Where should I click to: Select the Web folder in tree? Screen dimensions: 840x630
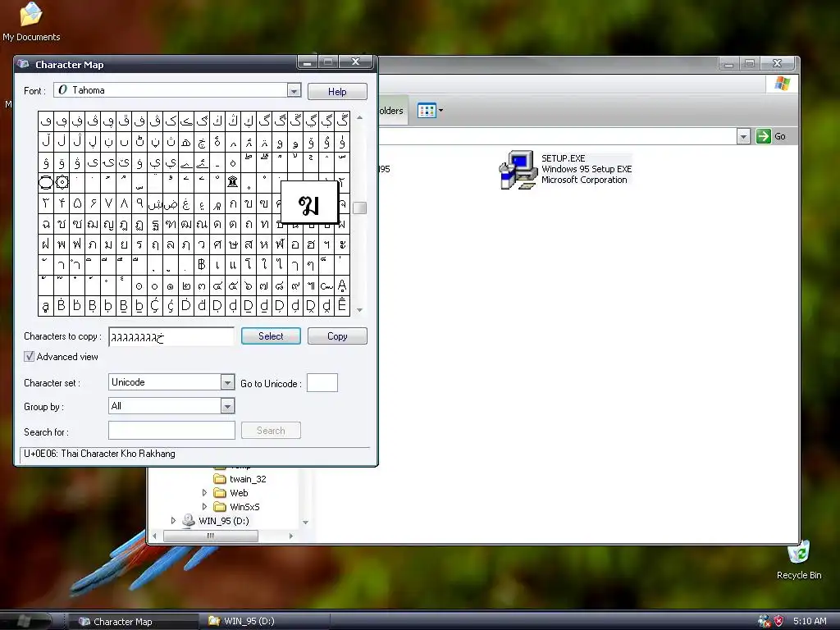coord(231,493)
